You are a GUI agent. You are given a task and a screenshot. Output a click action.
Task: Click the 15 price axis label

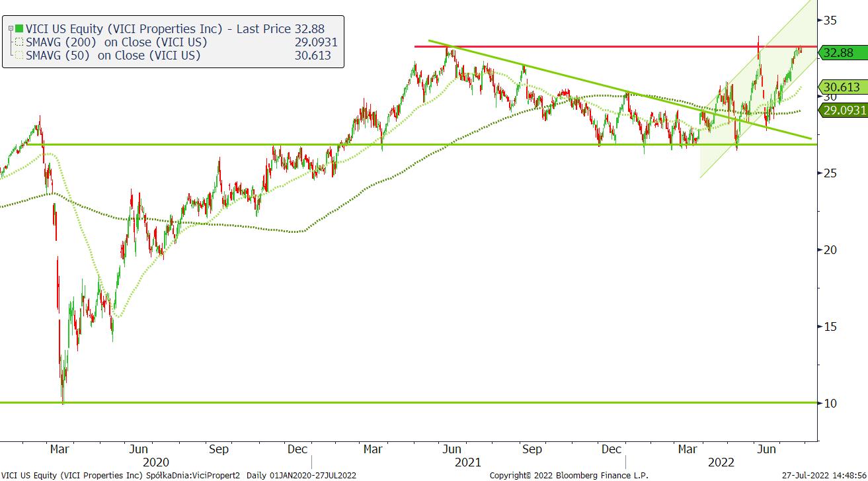pyautogui.click(x=830, y=326)
